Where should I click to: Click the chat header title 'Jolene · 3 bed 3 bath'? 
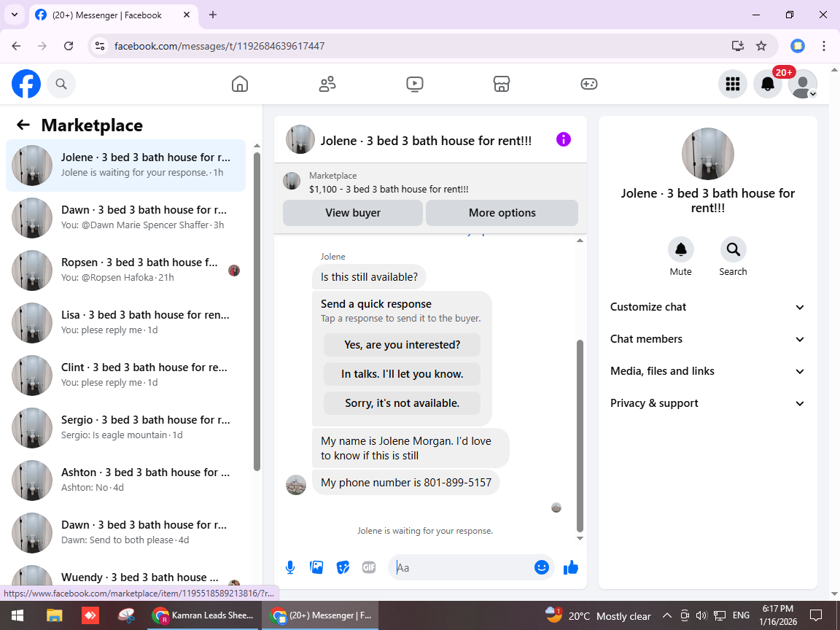pyautogui.click(x=426, y=141)
